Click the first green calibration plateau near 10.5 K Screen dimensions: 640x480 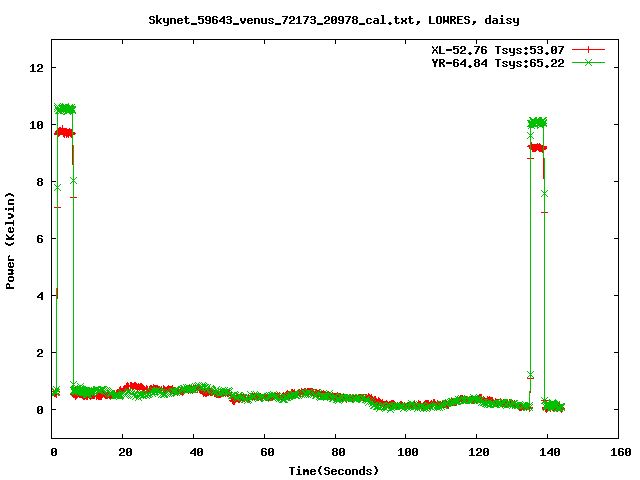(65, 109)
